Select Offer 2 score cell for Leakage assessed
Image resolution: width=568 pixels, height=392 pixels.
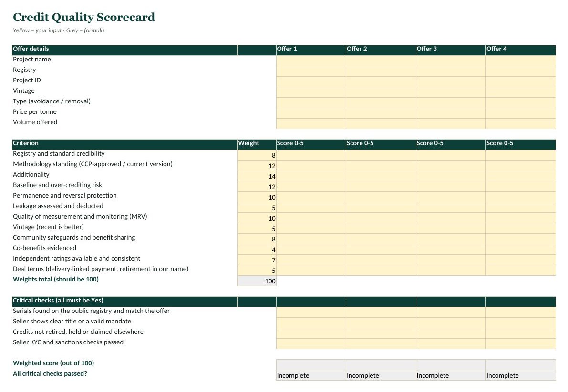coord(381,208)
